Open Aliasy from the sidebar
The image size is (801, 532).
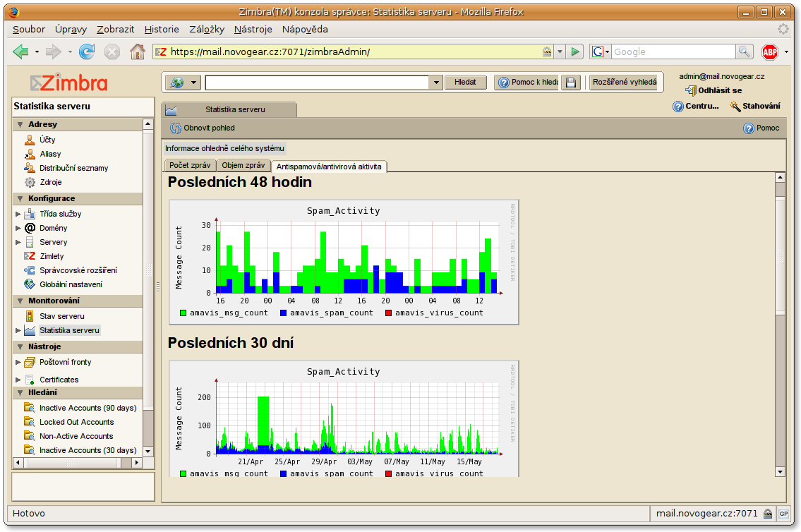50,154
